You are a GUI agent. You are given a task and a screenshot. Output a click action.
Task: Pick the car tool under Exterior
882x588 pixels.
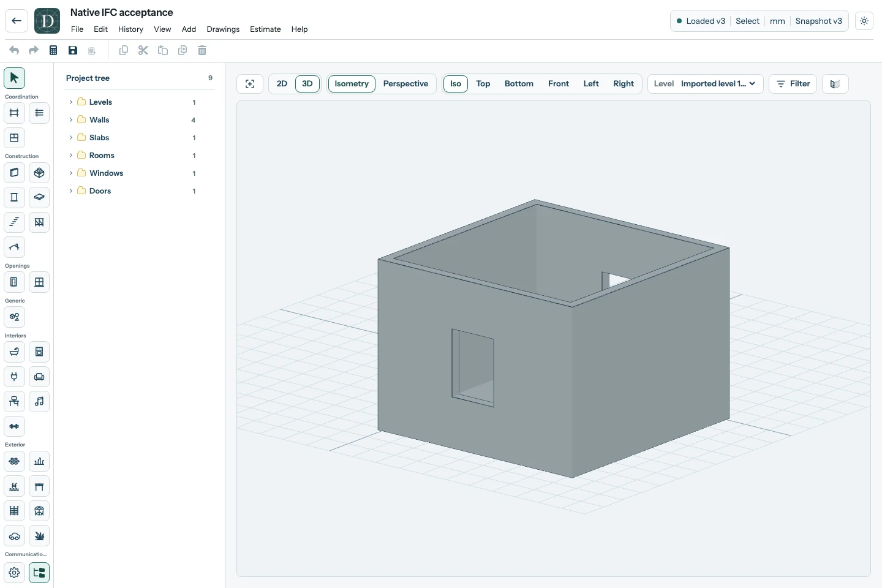click(14, 536)
